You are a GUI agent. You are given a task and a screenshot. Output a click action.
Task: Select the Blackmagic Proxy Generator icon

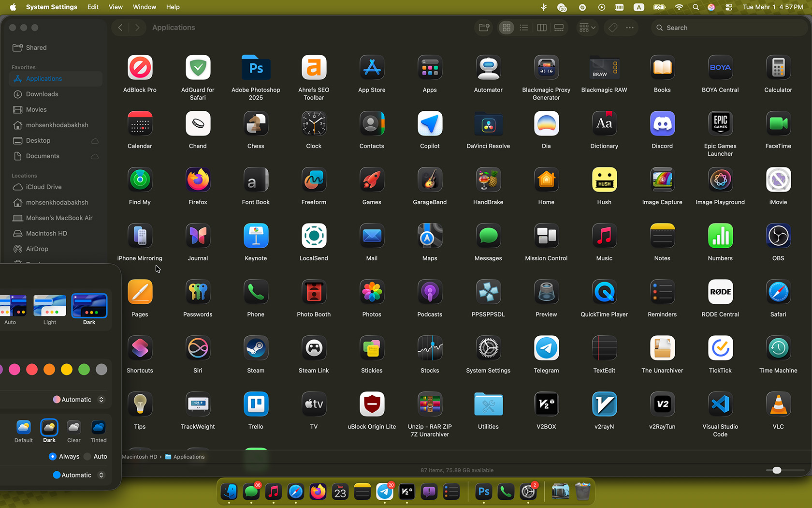coord(546,68)
